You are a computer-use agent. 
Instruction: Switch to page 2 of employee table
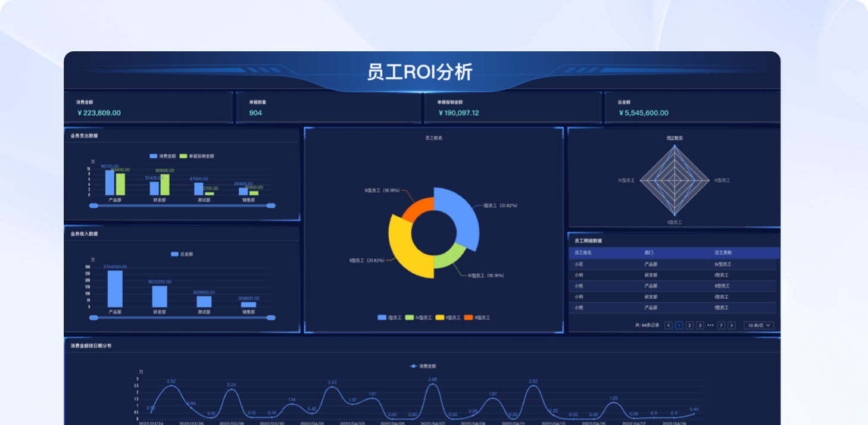[x=689, y=326]
